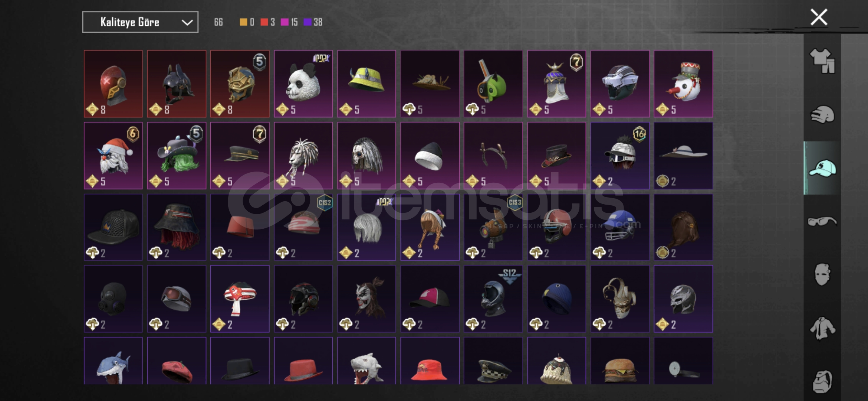Open the glasses category icon
The height and width of the screenshot is (401, 868).
coord(822,221)
